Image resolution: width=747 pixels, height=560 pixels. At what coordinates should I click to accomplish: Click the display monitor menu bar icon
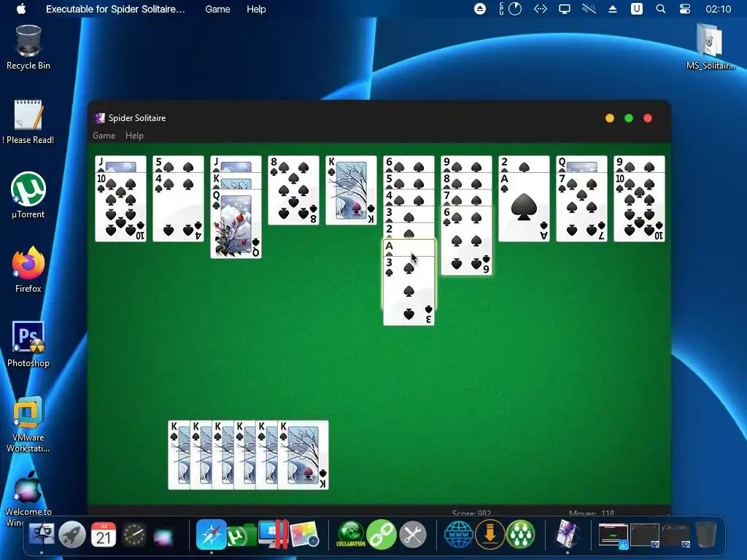pyautogui.click(x=565, y=9)
